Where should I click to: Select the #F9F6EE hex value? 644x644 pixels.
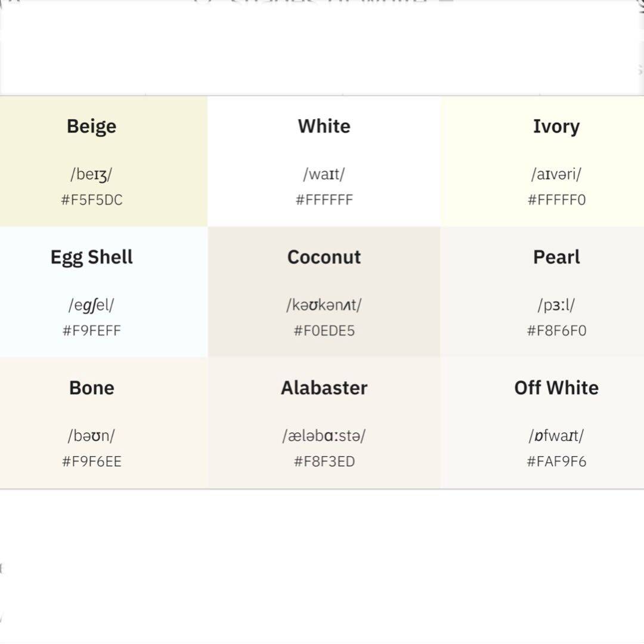click(92, 461)
